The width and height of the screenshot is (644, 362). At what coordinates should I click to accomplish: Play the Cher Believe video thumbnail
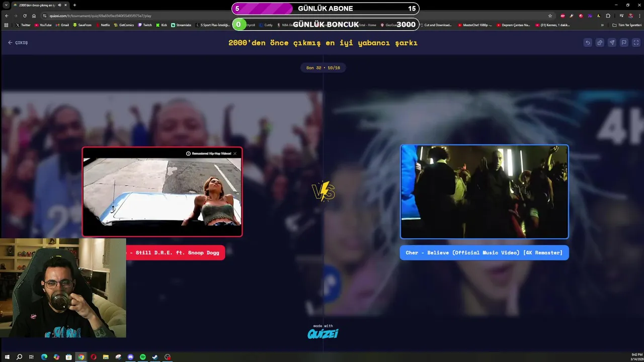[x=484, y=192]
